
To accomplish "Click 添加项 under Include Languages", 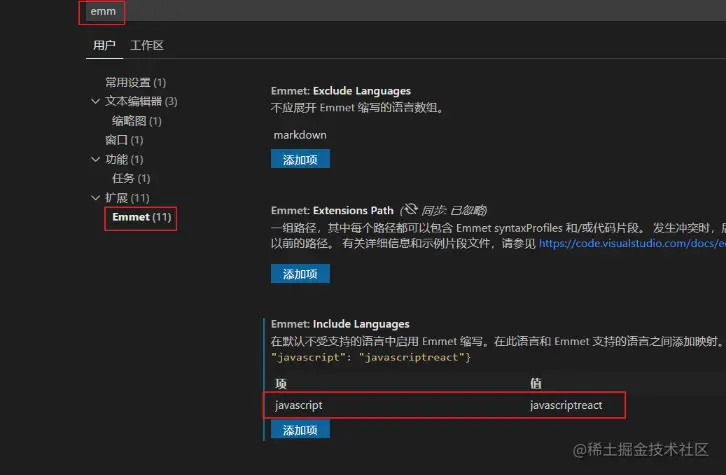I will tap(300, 430).
